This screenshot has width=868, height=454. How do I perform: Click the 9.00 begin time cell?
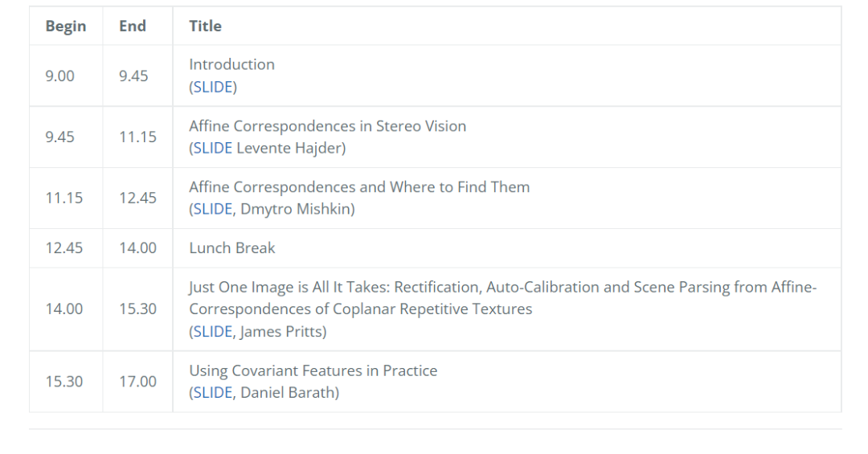59,76
